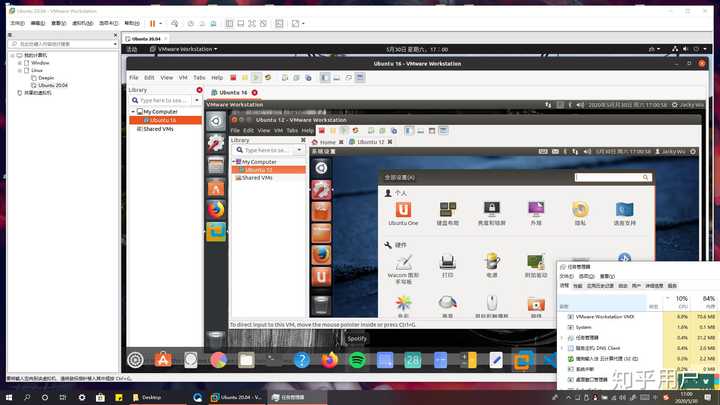The height and width of the screenshot is (405, 720).
Task: Open the VMware Workstation app menu in GNOME top bar
Action: tap(184, 49)
